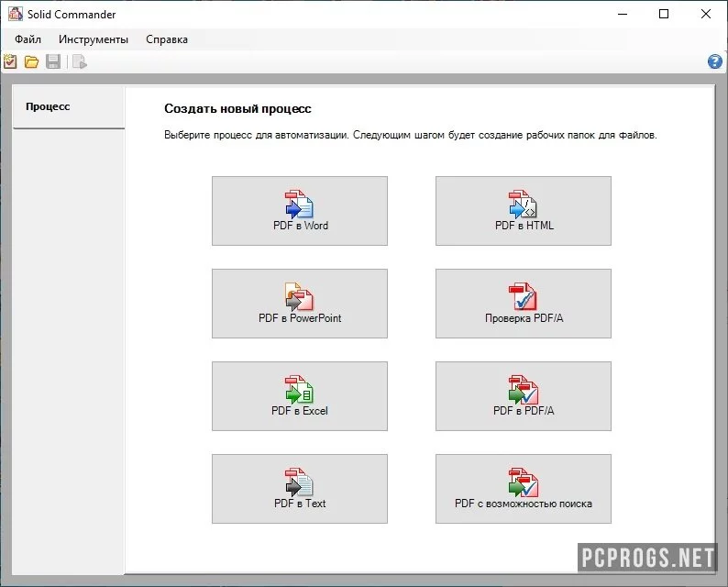Choose PDF с возможностью поиска process
728x587 pixels.
[524, 489]
